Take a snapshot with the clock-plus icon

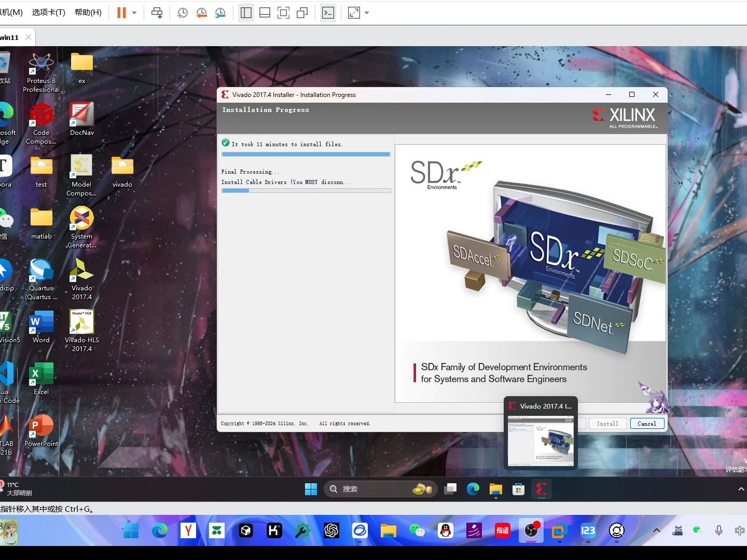(x=183, y=12)
